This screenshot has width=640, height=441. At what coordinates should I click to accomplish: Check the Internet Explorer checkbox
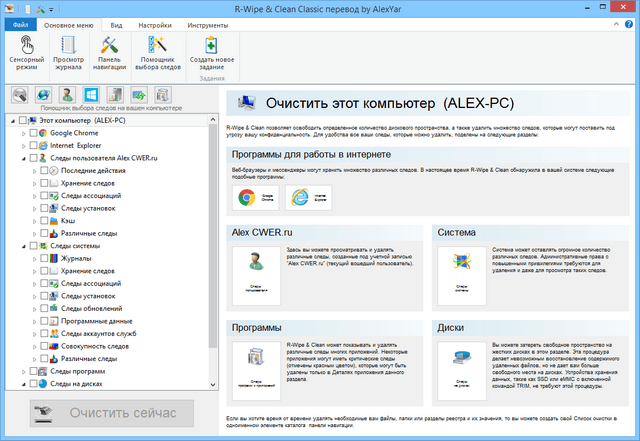33,145
